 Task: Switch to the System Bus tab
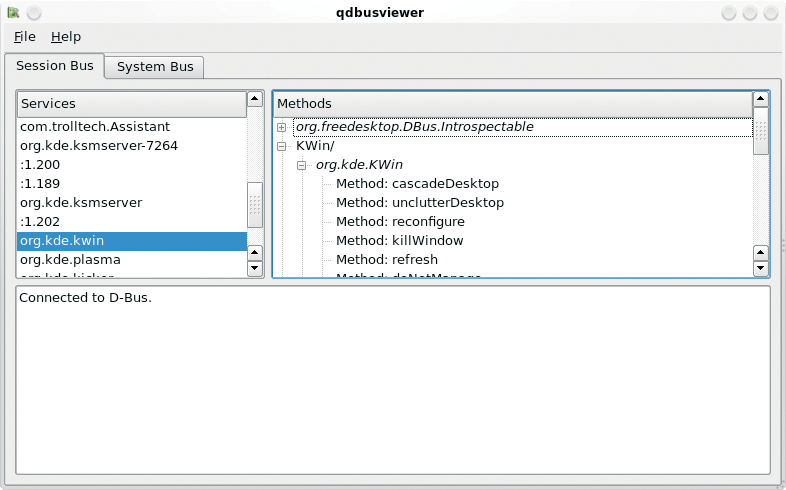coord(155,67)
